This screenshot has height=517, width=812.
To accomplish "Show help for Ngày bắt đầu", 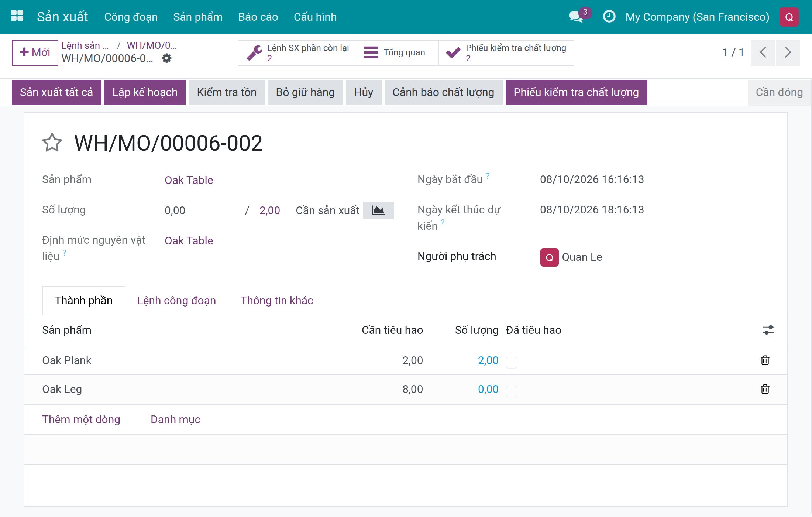I will pos(488,176).
